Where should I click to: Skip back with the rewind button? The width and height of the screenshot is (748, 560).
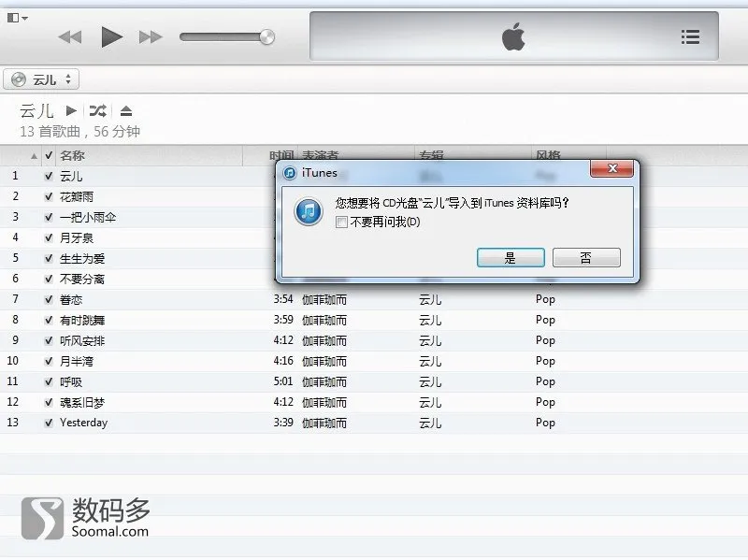69,37
